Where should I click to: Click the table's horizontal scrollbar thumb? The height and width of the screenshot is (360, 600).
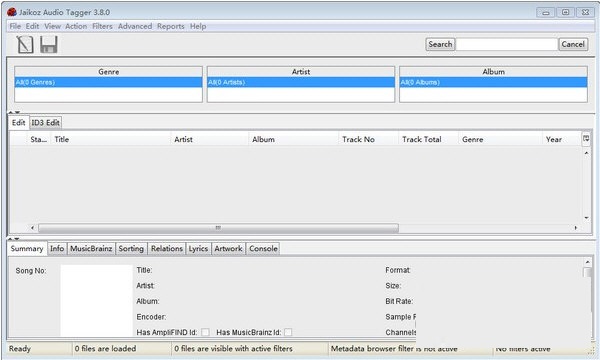coord(218,228)
